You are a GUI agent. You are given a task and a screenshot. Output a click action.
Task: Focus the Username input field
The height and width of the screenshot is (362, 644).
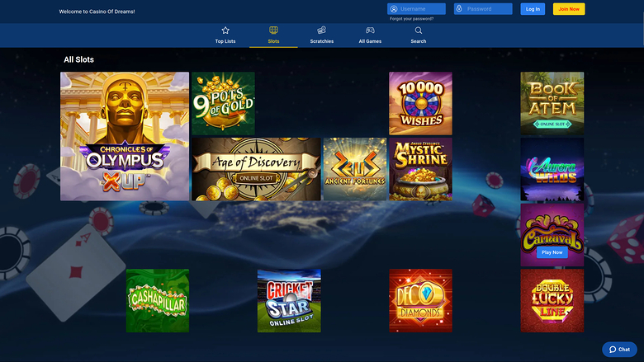[416, 8]
